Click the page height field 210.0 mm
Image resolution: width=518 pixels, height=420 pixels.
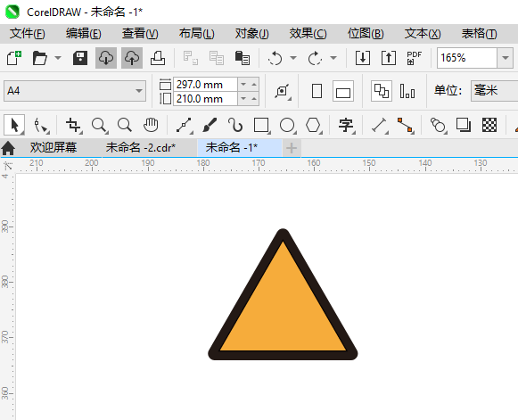(205, 99)
